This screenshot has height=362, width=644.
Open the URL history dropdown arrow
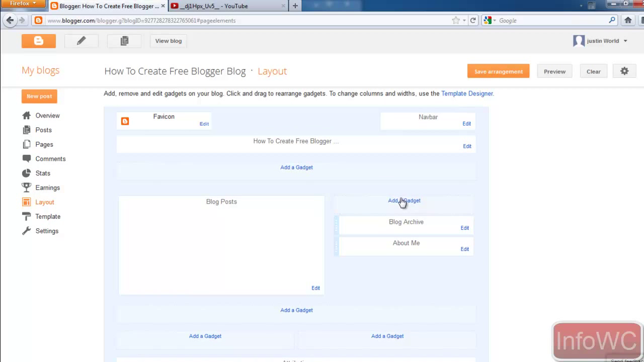coord(464,21)
